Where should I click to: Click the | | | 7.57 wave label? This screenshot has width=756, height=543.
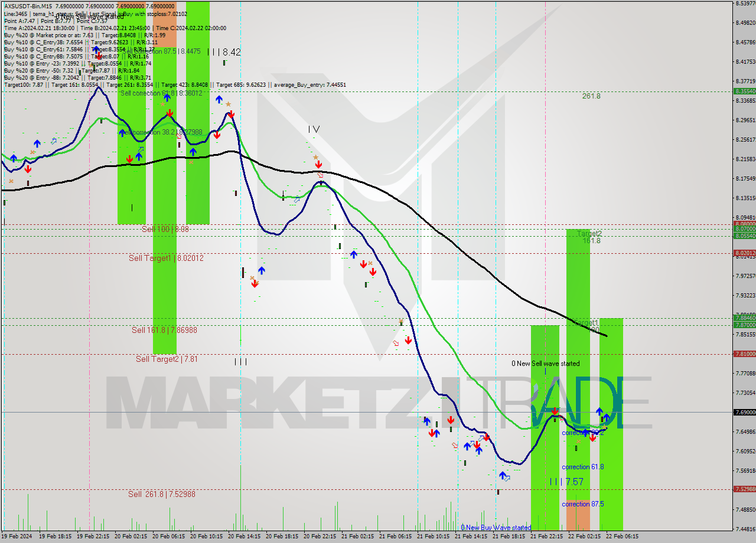(566, 482)
